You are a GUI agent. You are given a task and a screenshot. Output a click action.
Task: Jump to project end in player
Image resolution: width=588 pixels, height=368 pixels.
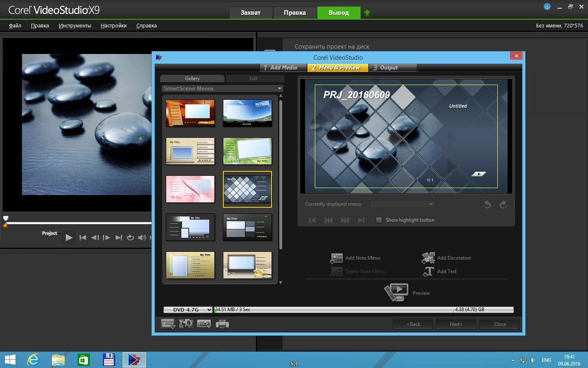(118, 238)
